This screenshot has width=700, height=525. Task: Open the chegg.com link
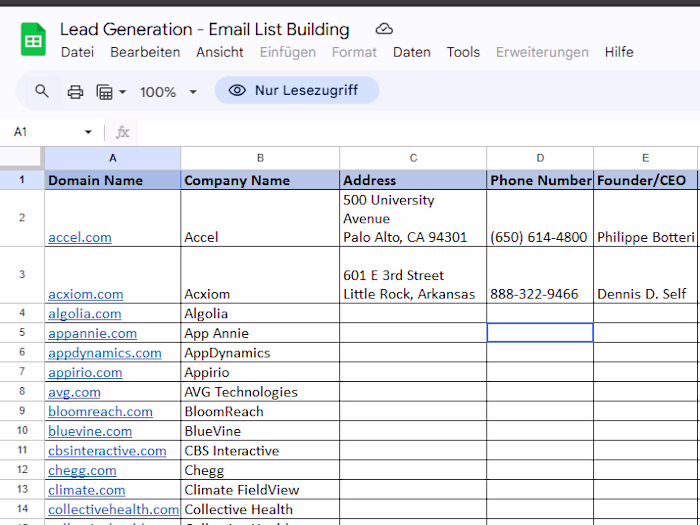[x=82, y=471]
